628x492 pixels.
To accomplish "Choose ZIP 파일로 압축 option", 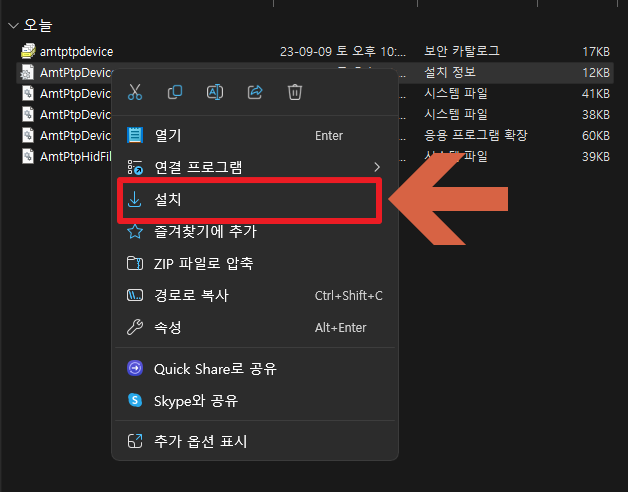I will [255, 263].
